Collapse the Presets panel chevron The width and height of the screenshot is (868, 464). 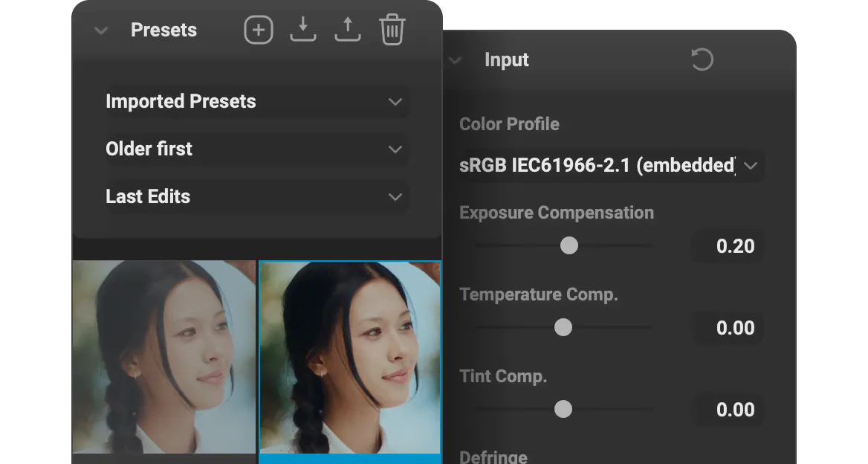tap(101, 30)
